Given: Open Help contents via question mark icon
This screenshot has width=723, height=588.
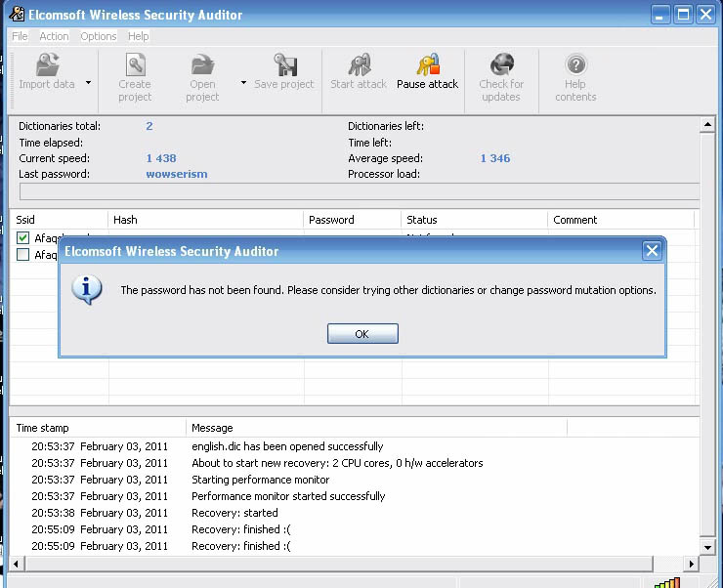Looking at the screenshot, I should [575, 64].
